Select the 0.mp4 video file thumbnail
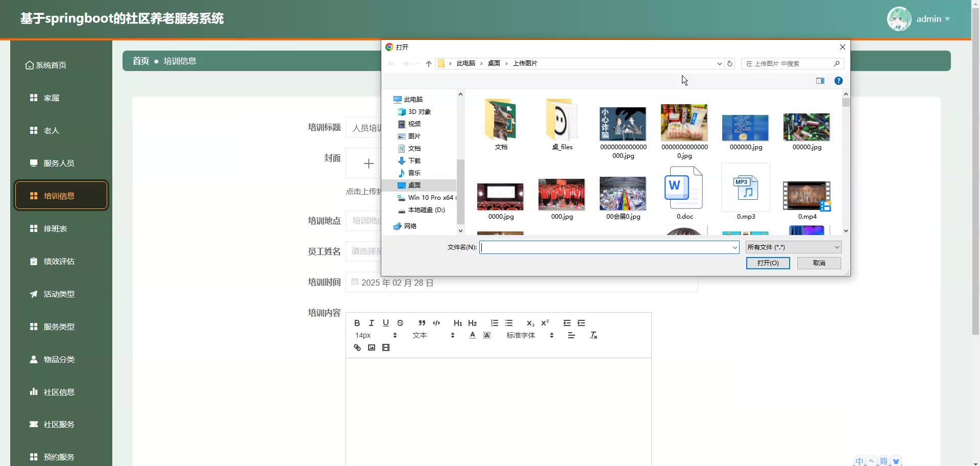 [x=807, y=196]
